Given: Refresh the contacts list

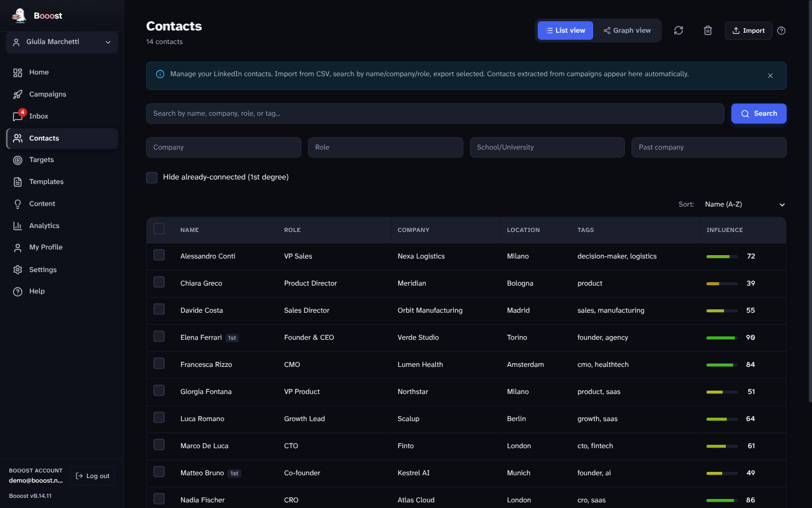Looking at the screenshot, I should coord(678,30).
